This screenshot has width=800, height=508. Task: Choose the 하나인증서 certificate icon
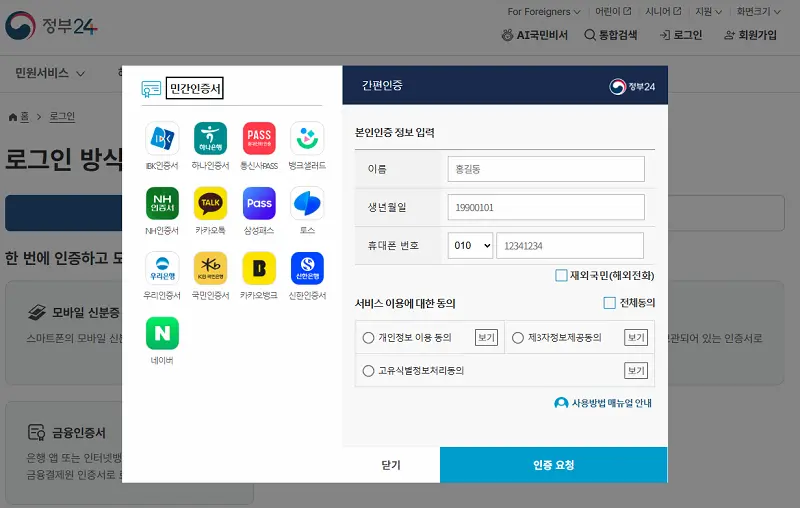210,138
